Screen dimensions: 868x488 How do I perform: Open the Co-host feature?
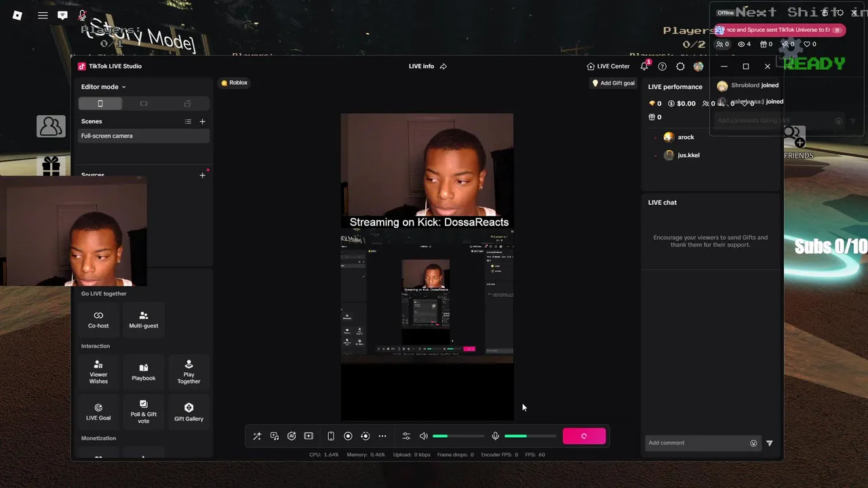(x=98, y=320)
